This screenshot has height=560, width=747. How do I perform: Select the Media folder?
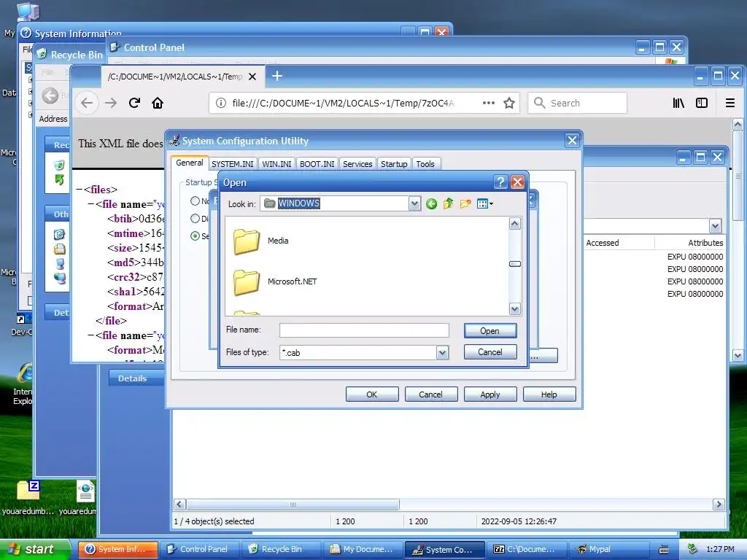click(261, 241)
